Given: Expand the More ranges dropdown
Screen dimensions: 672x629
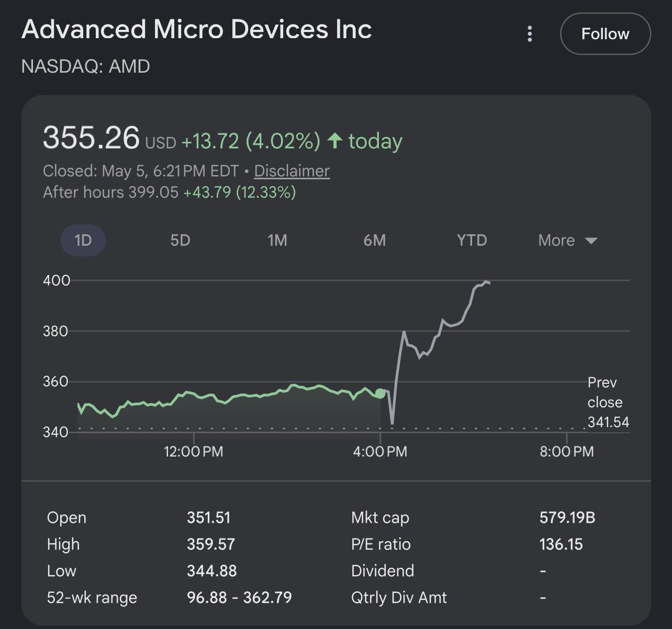Looking at the screenshot, I should click(x=567, y=240).
